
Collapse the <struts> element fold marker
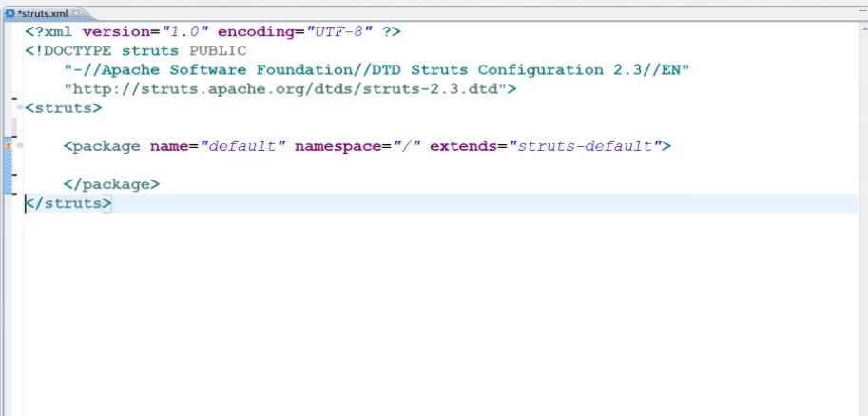tap(19, 107)
